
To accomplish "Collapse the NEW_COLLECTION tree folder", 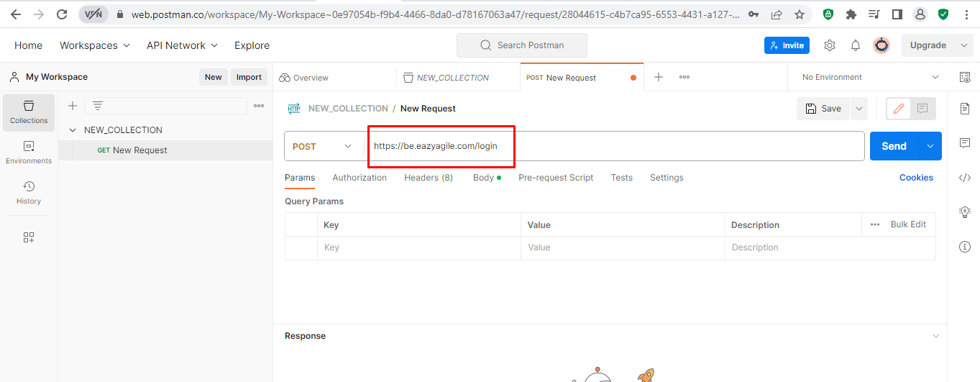I will point(73,130).
